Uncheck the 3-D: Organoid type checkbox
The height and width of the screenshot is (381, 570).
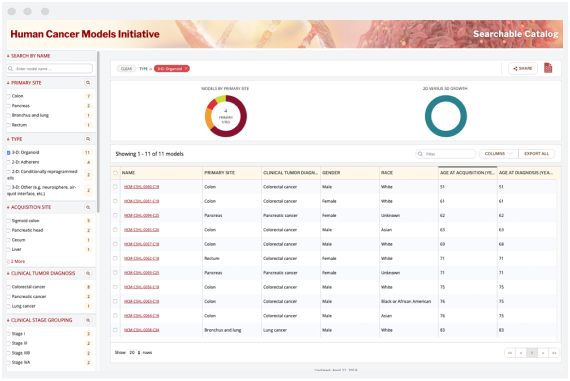point(9,153)
